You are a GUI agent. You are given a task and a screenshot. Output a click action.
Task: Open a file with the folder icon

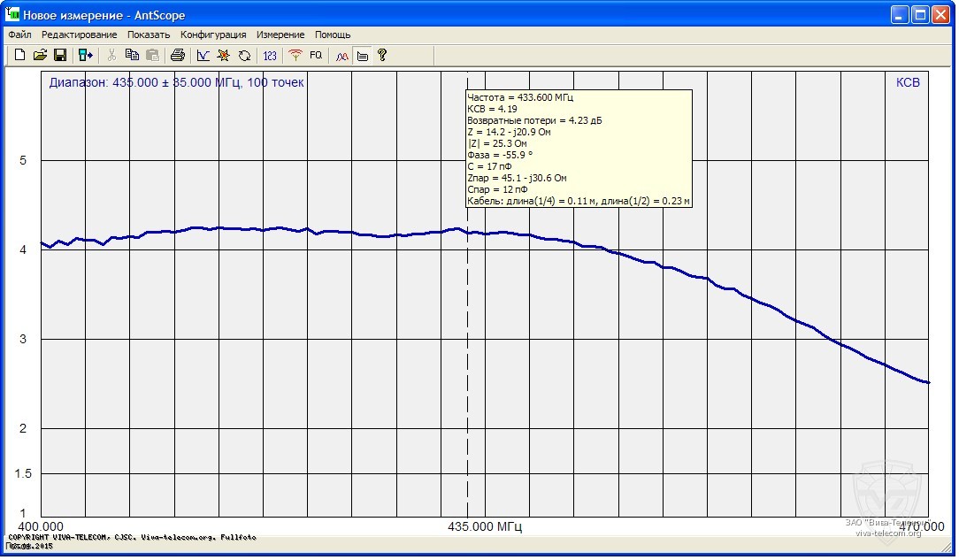click(40, 56)
